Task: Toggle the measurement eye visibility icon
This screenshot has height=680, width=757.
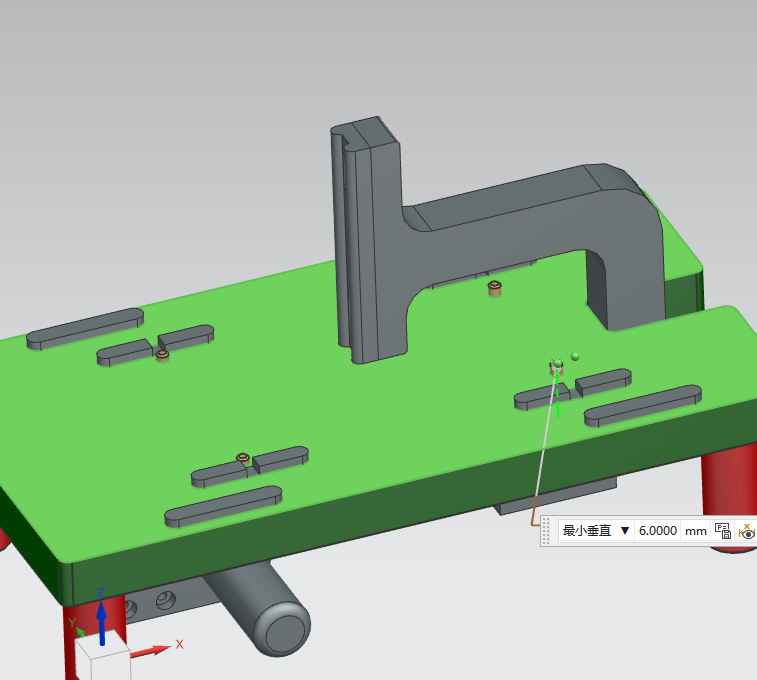Action: [747, 531]
